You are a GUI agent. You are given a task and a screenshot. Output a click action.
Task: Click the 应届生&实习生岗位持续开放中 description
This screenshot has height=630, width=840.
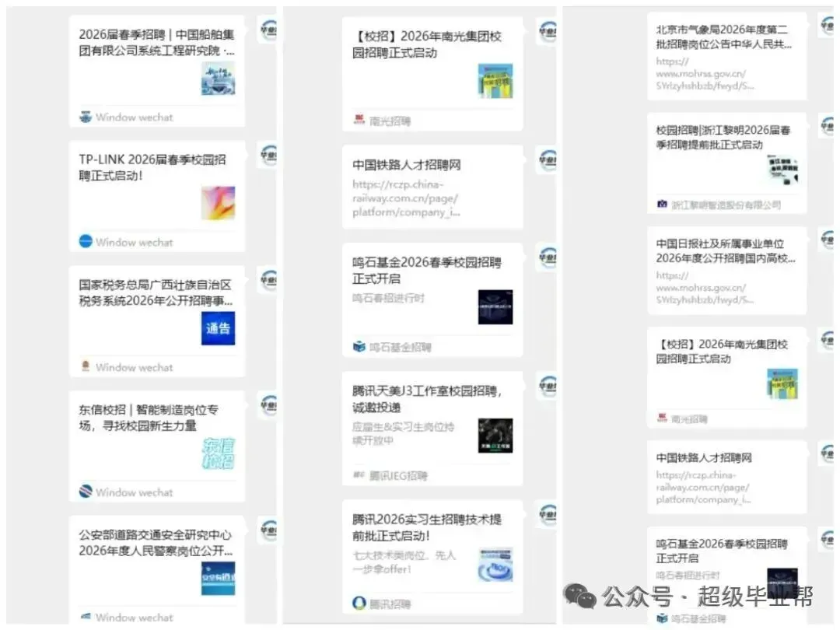[x=403, y=433]
